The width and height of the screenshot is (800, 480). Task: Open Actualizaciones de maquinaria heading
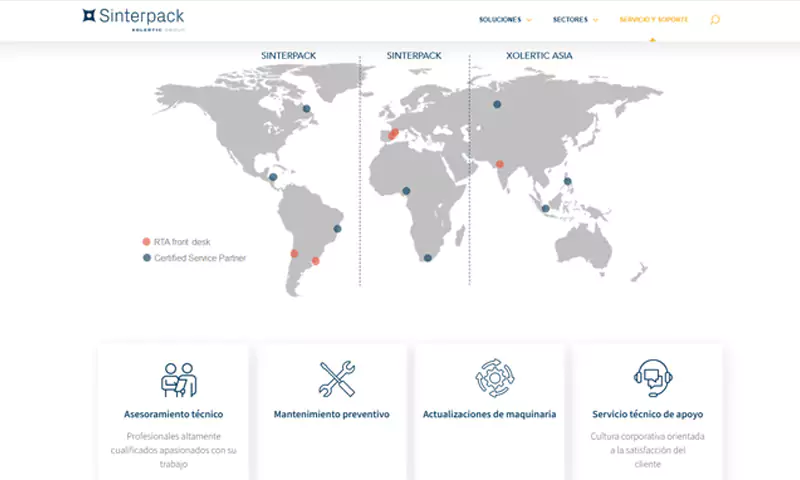tap(489, 414)
